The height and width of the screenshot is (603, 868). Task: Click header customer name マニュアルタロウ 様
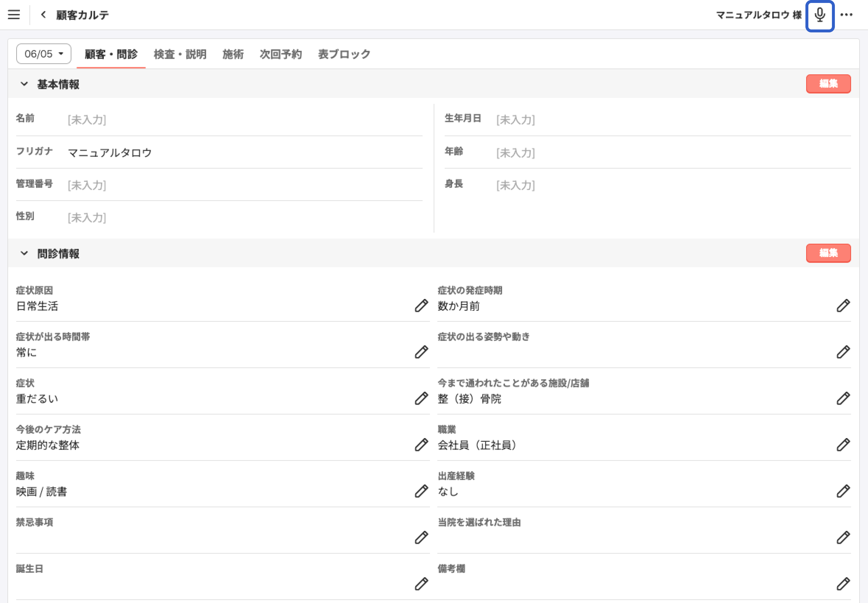[758, 15]
